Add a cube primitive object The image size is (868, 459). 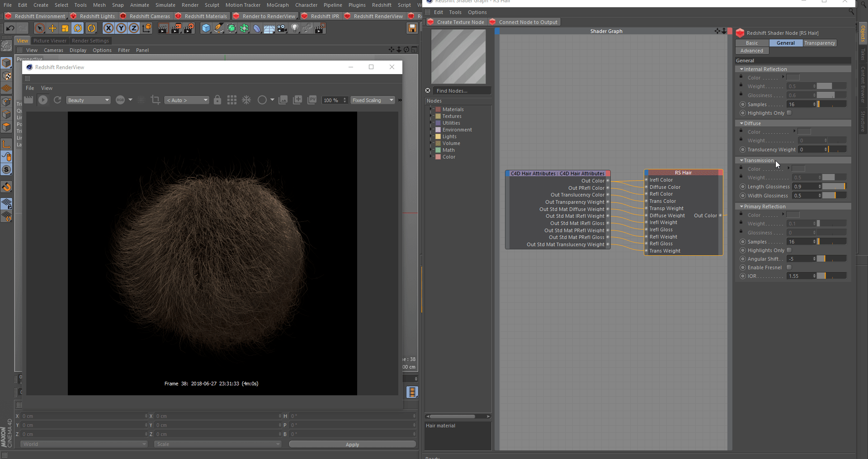click(206, 28)
